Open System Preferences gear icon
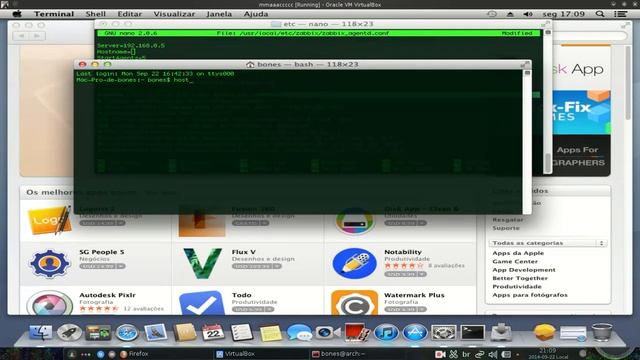The image size is (640, 360). [444, 333]
